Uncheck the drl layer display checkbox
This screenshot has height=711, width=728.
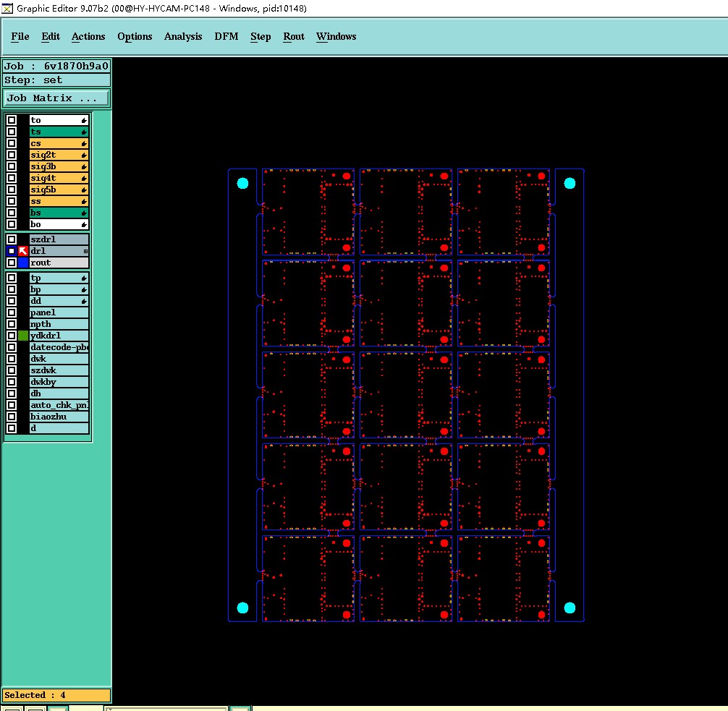[12, 251]
